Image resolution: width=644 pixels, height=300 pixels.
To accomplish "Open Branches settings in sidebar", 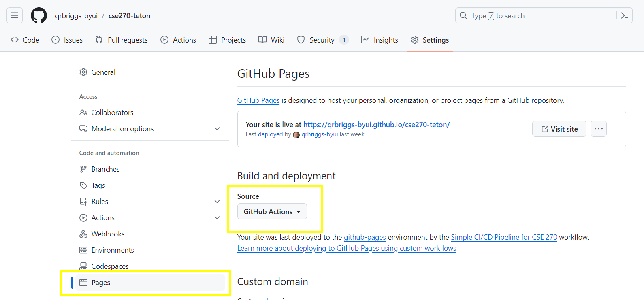I will [105, 169].
